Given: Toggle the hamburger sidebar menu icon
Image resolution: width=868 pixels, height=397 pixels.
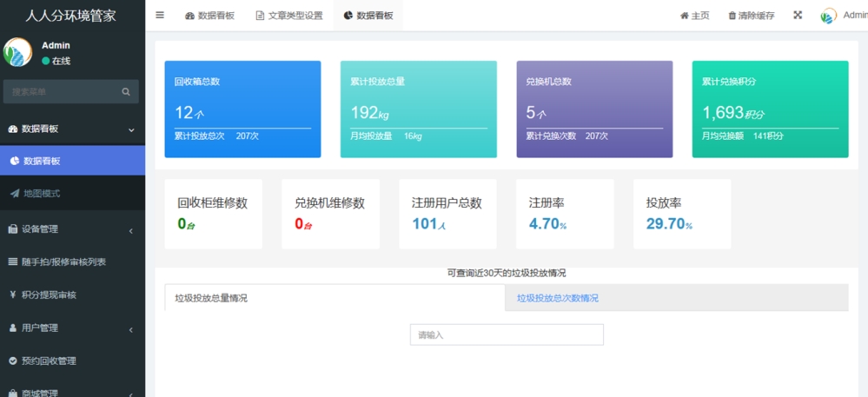Looking at the screenshot, I should (160, 16).
